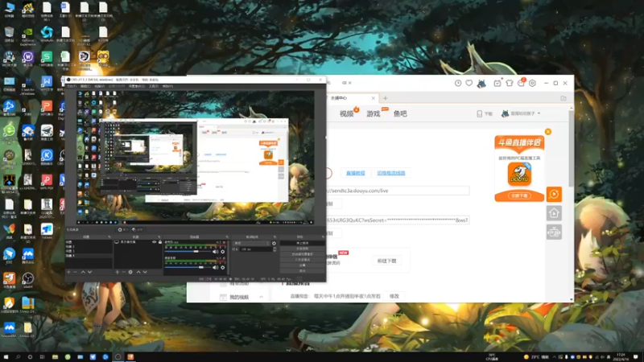Adjust the first audio channel volume slider

coord(188,252)
